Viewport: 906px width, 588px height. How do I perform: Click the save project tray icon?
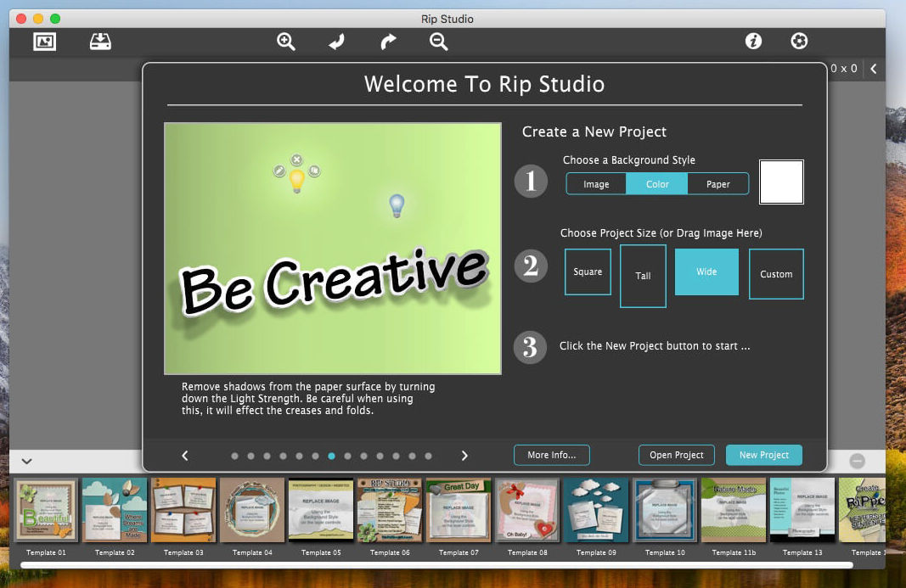coord(100,42)
